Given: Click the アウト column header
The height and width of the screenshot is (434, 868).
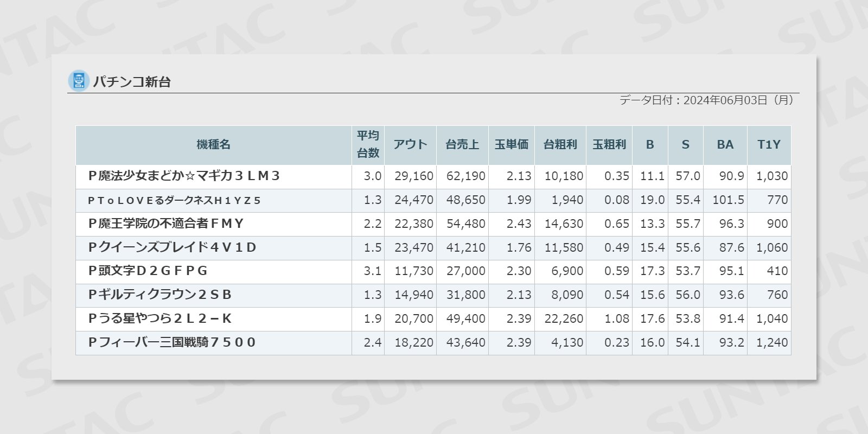Looking at the screenshot, I should [x=410, y=145].
